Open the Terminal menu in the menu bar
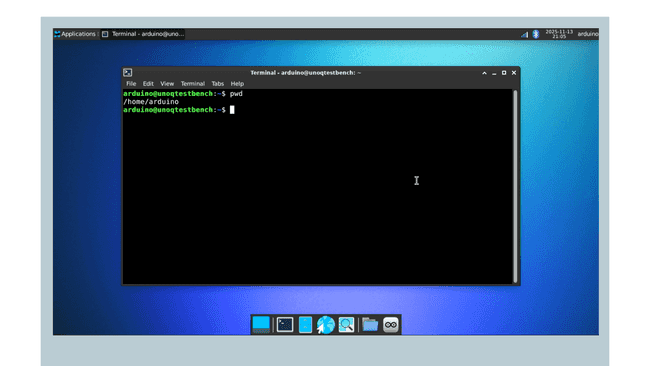The height and width of the screenshot is (366, 650). (x=192, y=84)
